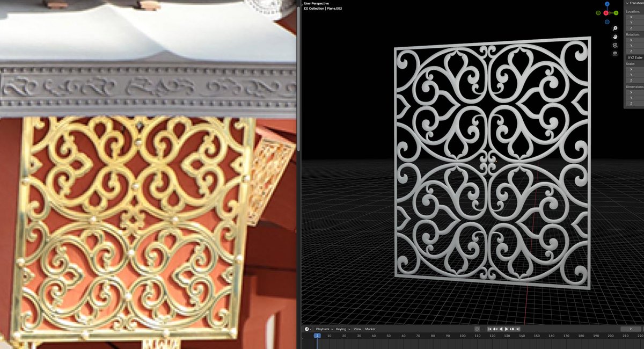This screenshot has width=644, height=349.
Task: Open the Keying dropdown in timeline
Action: coord(342,329)
